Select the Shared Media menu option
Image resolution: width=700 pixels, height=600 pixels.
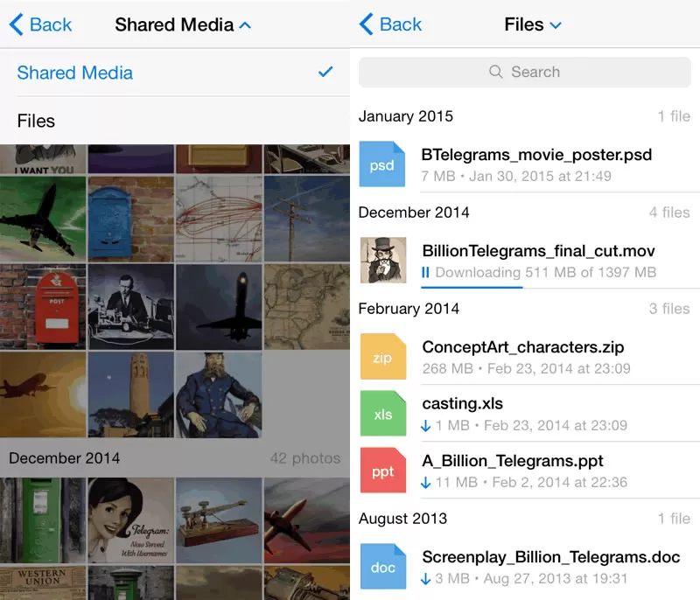coord(175,73)
